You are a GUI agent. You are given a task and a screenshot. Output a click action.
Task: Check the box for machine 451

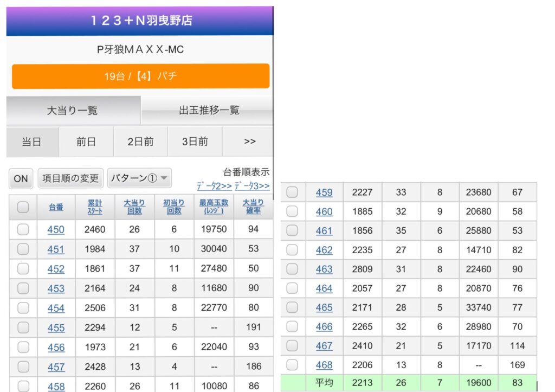[23, 249]
